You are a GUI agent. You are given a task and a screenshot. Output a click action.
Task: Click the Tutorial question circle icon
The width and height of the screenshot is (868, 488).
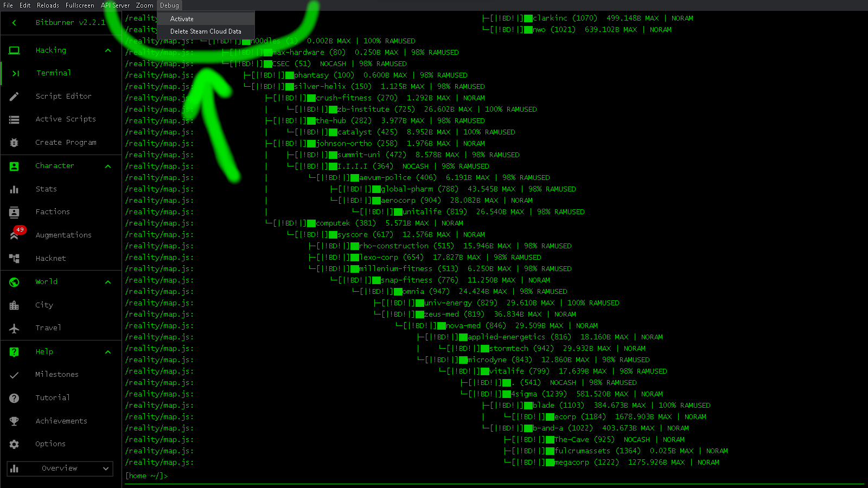click(14, 398)
